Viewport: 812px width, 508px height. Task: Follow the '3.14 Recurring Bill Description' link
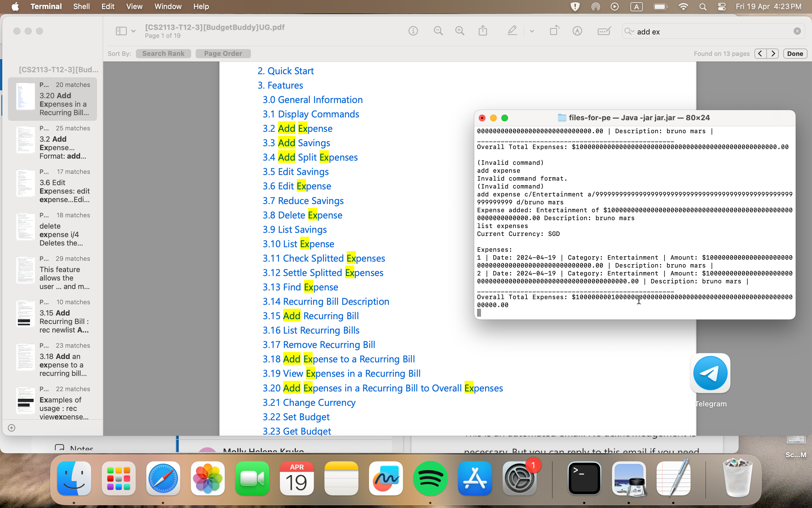click(x=326, y=301)
